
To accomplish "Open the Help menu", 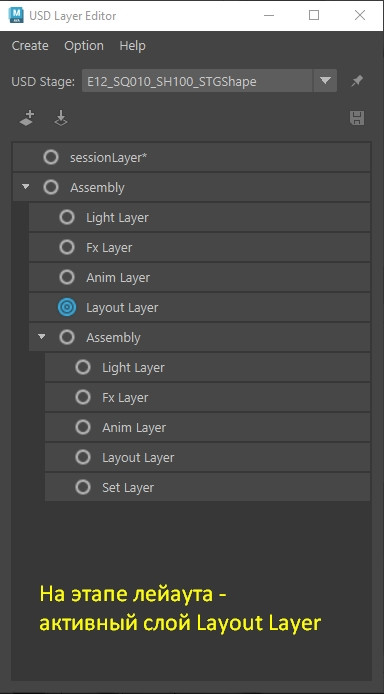I will tap(132, 46).
